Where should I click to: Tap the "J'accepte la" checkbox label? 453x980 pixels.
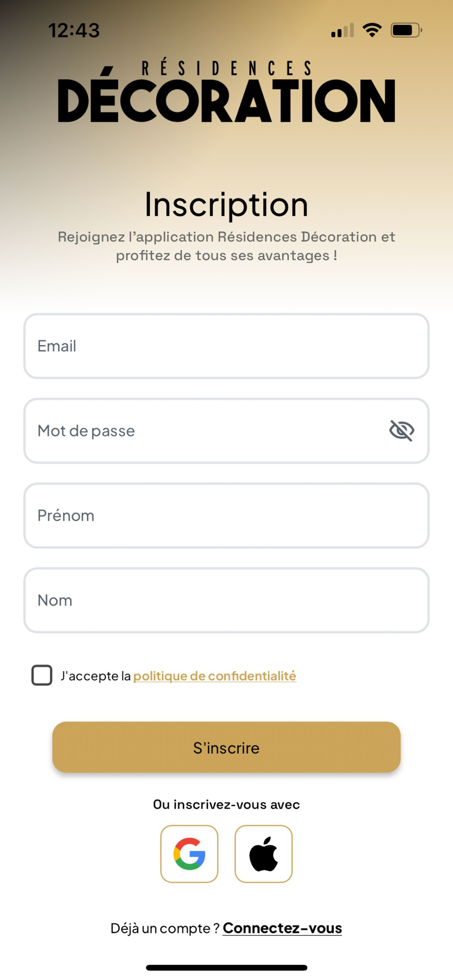point(96,676)
